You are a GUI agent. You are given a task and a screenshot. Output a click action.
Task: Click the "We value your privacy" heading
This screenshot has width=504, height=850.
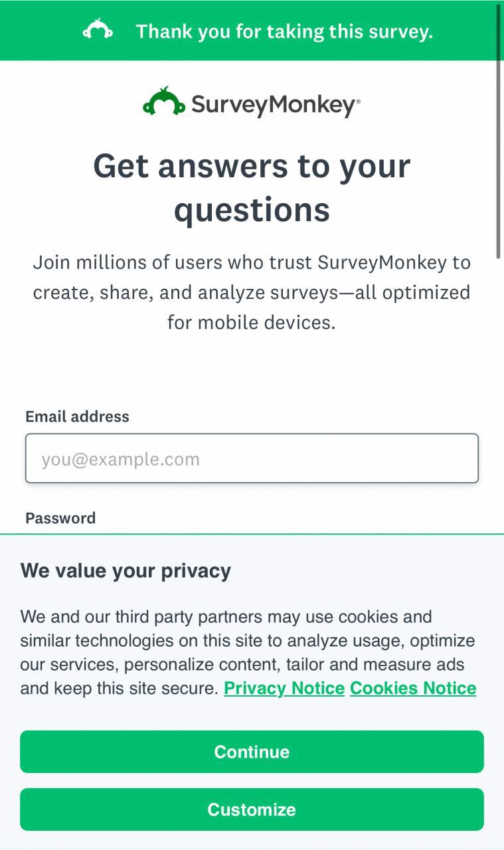[x=126, y=570]
